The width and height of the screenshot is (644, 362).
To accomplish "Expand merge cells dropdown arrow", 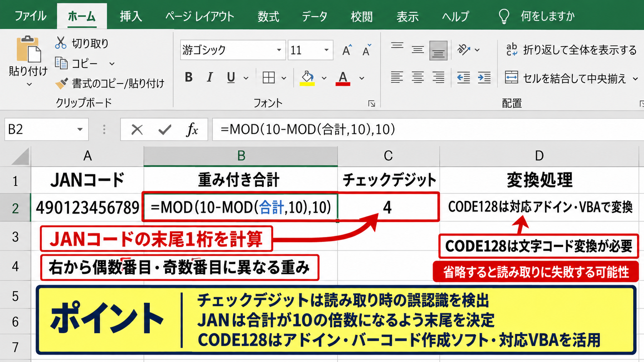I will (x=635, y=78).
